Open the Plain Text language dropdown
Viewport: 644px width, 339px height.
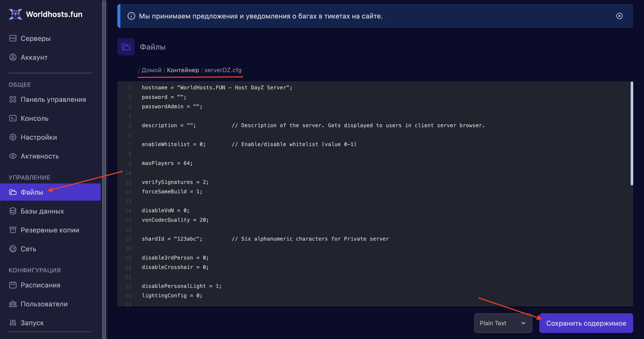coord(503,323)
